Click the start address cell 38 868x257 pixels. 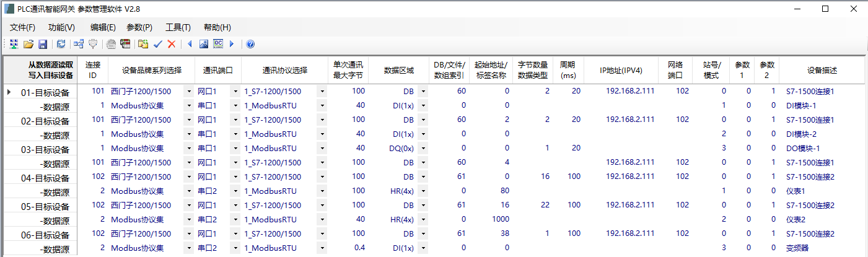pos(492,233)
